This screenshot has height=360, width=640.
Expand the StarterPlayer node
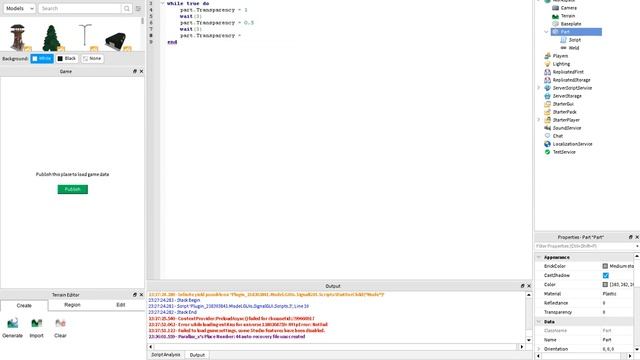coord(538,120)
